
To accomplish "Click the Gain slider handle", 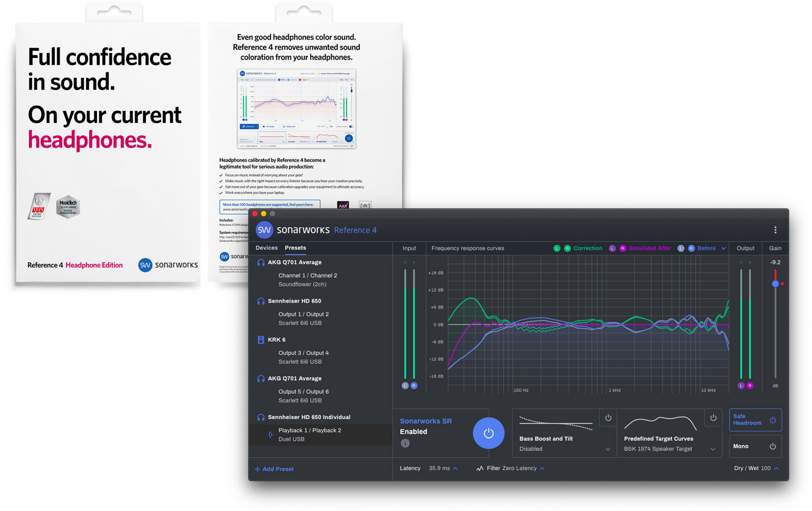I will 775,284.
